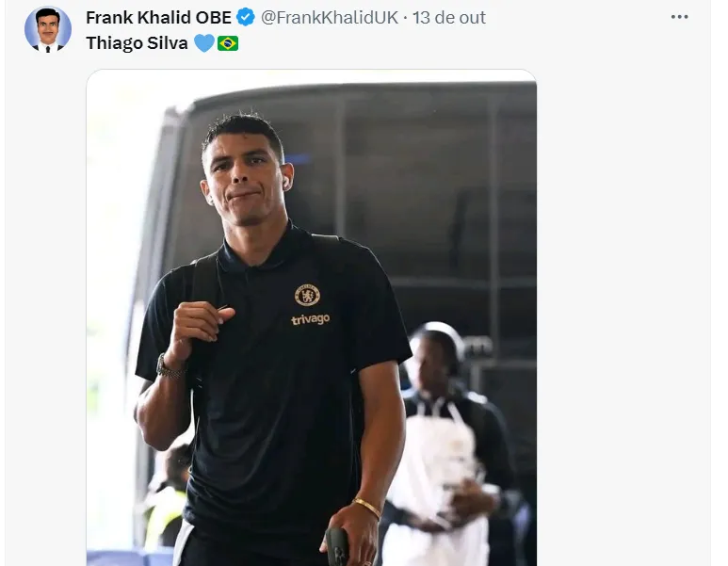This screenshot has width=728, height=566.
Task: Click the blue verified checkmark badge
Action: [245, 17]
